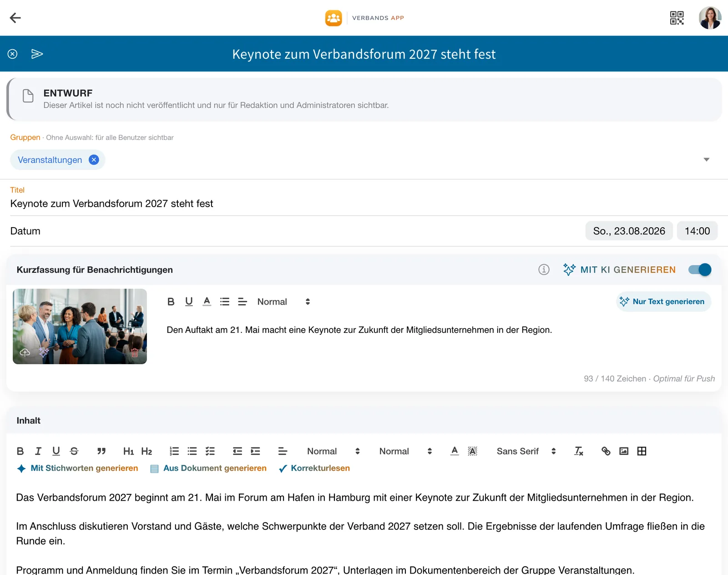Image resolution: width=728 pixels, height=575 pixels.
Task: Apply Heading 2 format
Action: (147, 451)
